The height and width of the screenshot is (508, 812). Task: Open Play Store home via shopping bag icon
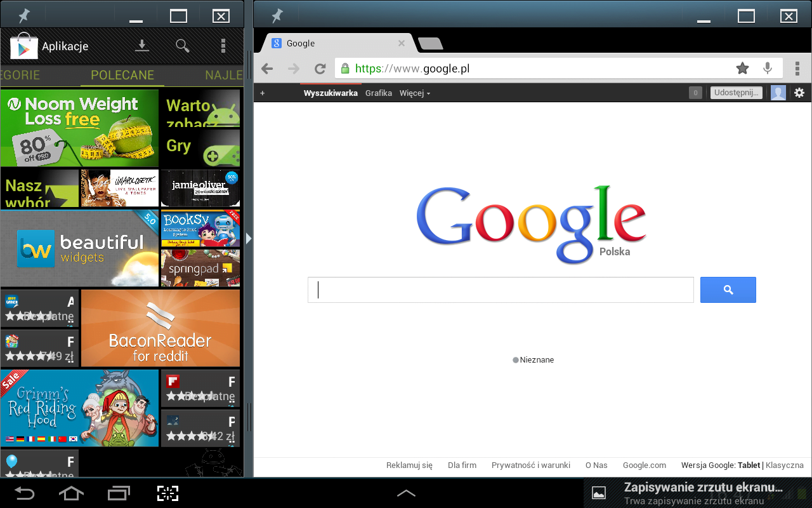[24, 46]
